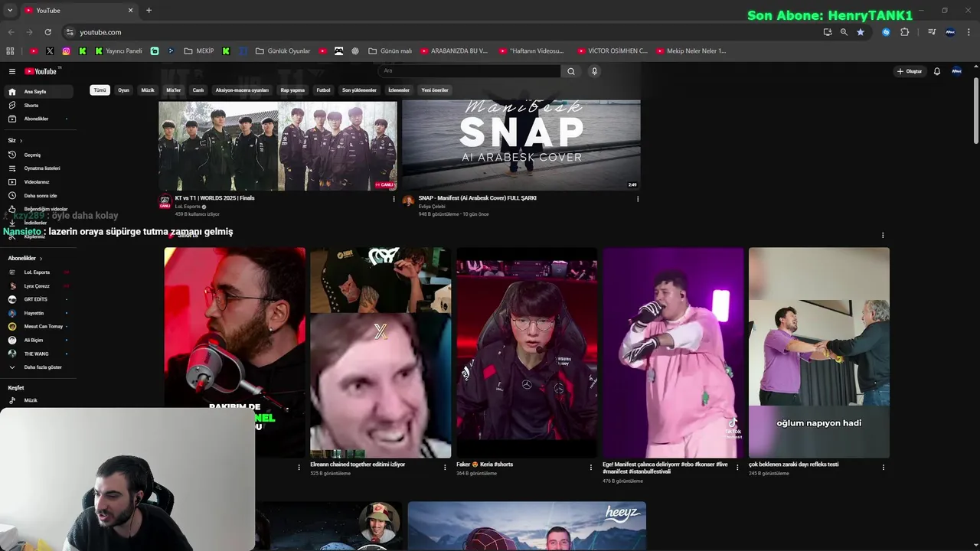Viewport: 980px width, 551px height.
Task: Open the Shorts shelf three-dot menu
Action: 883,236
